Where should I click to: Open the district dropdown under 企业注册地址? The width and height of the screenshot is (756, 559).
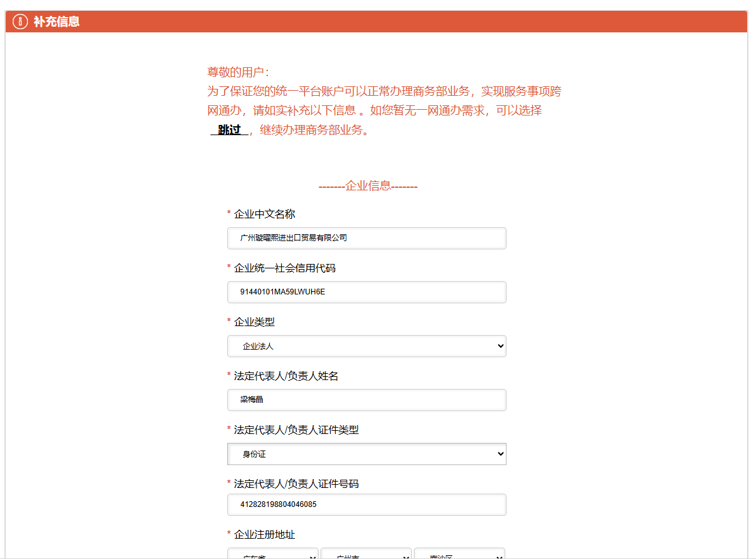(460, 554)
